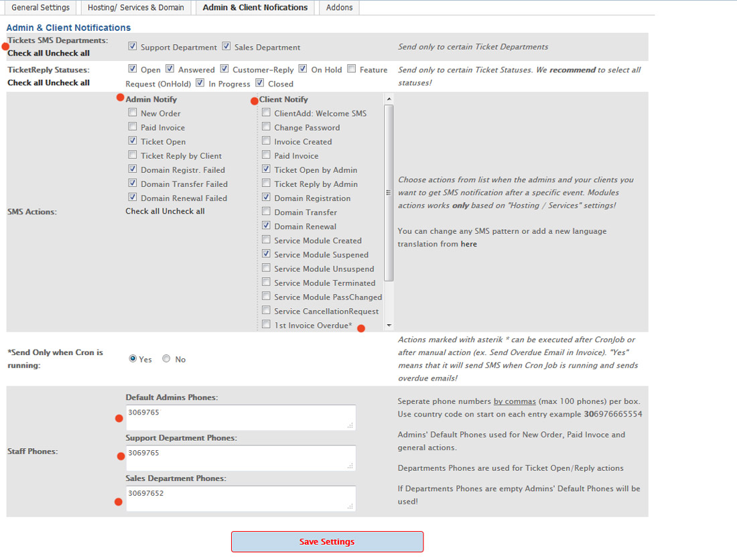
Task: Uncheck Service Module Suspened checkbox
Action: [267, 254]
